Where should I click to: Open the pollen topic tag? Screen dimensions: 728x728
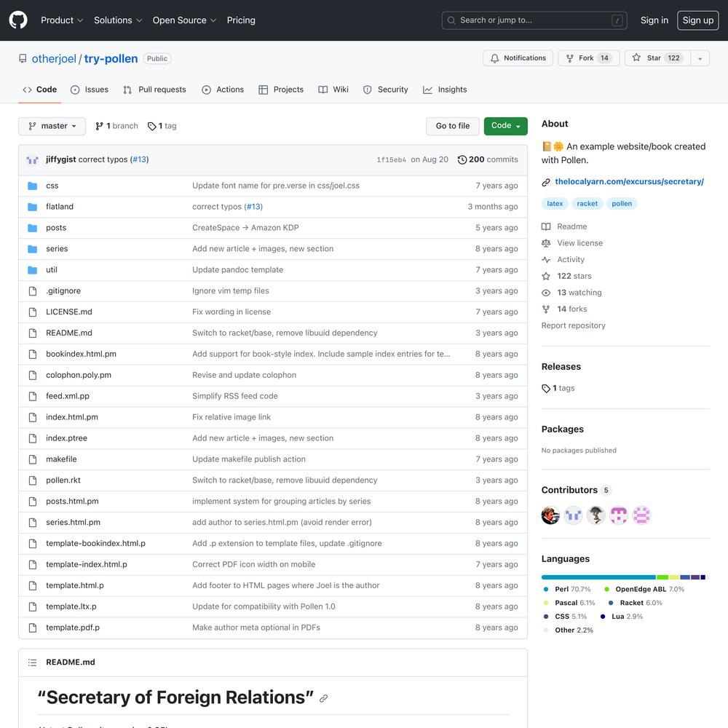(622, 203)
